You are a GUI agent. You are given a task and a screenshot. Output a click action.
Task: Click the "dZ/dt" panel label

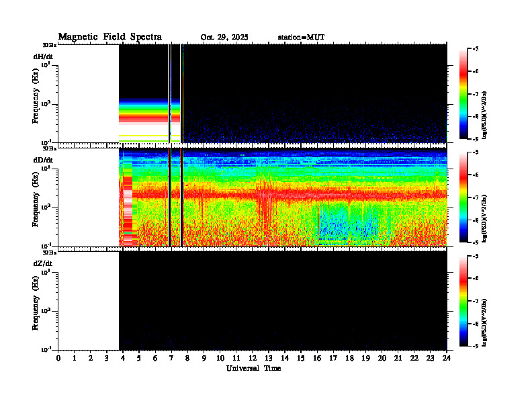coord(43,263)
